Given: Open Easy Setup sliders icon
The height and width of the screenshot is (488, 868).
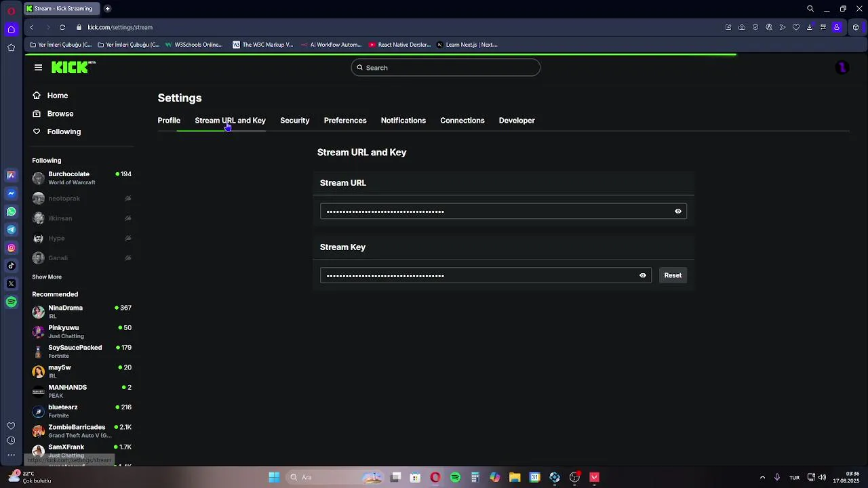Looking at the screenshot, I should pyautogui.click(x=823, y=27).
